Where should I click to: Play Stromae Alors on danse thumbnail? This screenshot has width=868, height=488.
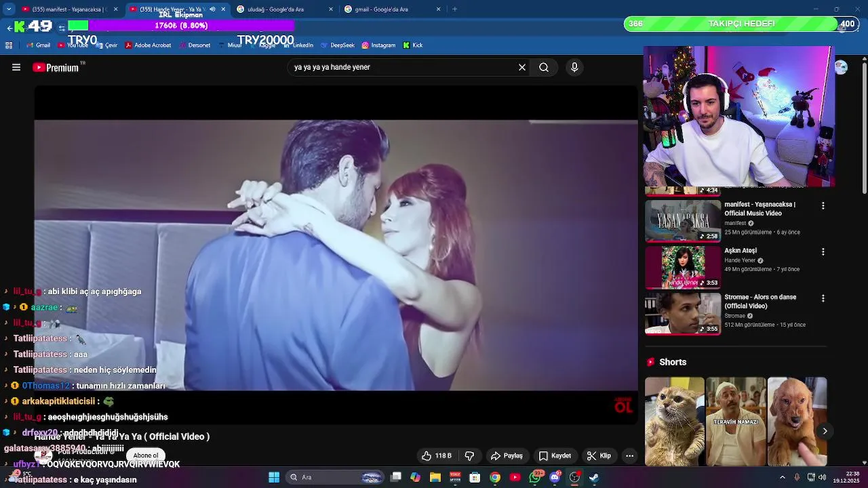[x=683, y=313]
